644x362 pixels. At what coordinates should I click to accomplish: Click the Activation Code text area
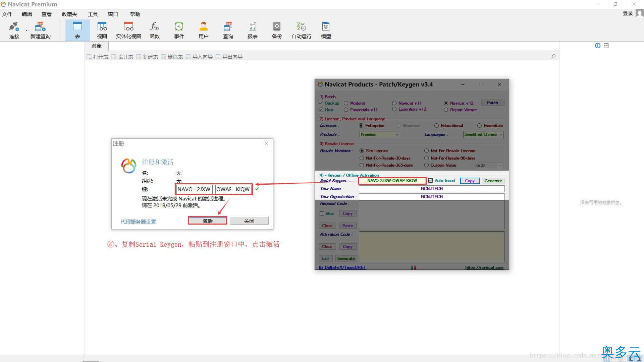click(432, 246)
